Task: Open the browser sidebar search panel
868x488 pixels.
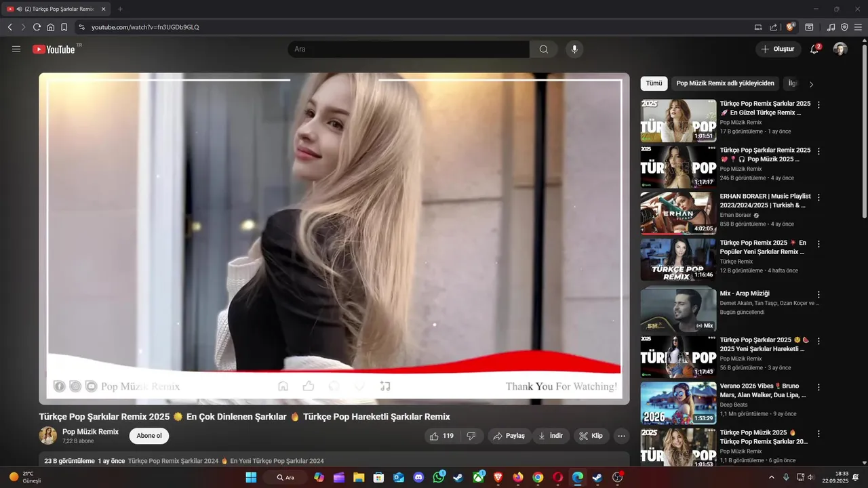Action: tap(809, 27)
